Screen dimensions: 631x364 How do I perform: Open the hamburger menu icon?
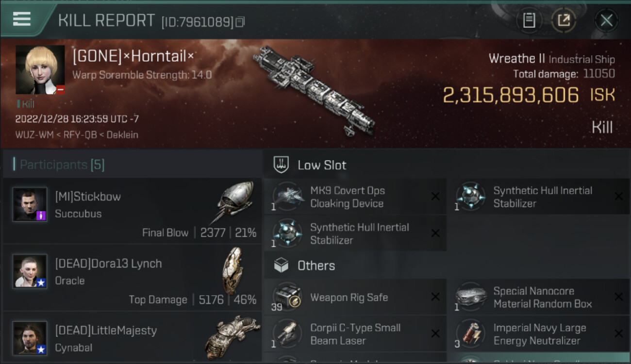[22, 19]
